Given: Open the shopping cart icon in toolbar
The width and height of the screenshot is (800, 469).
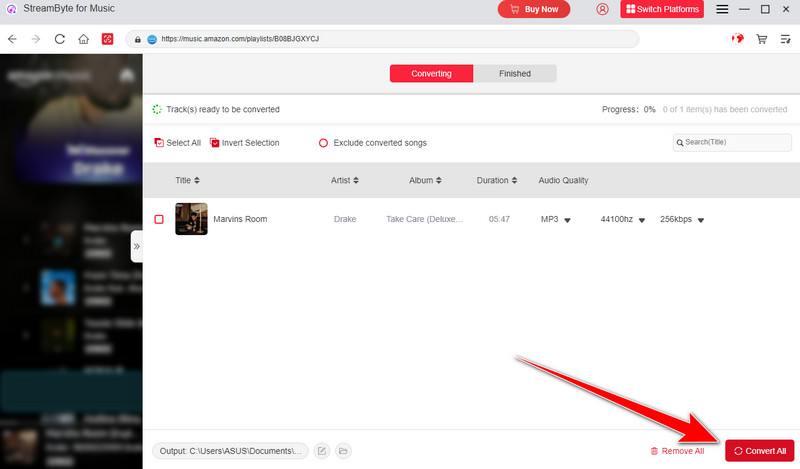Looking at the screenshot, I should click(762, 39).
